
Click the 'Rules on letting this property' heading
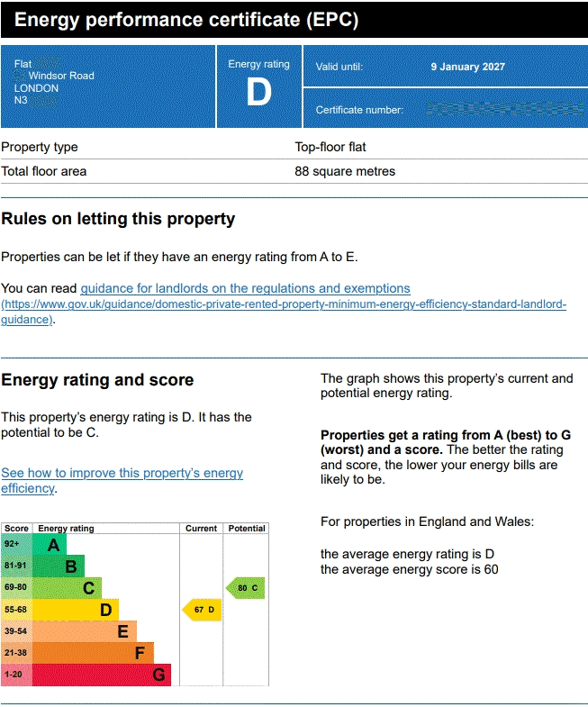tap(118, 219)
